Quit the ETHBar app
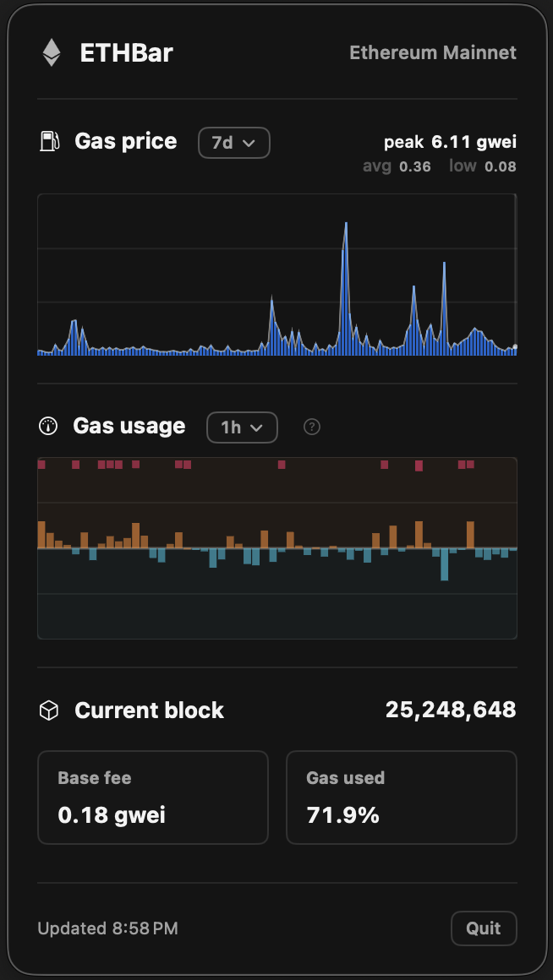Viewport: 553px width, 980px height. pyautogui.click(x=484, y=928)
